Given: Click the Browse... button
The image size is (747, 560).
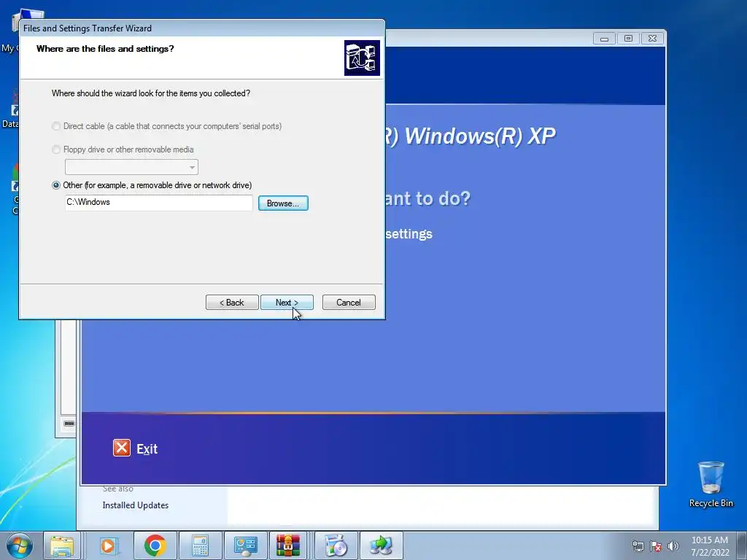Looking at the screenshot, I should 283,203.
